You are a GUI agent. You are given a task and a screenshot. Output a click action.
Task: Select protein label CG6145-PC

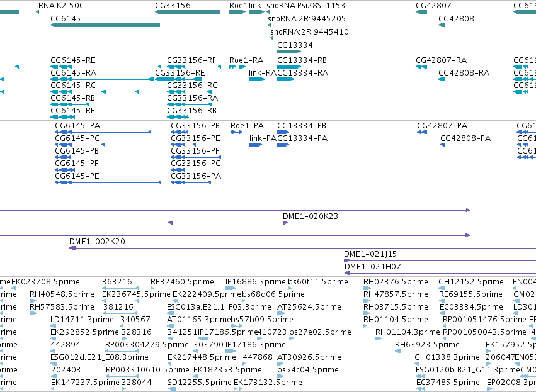77,138
